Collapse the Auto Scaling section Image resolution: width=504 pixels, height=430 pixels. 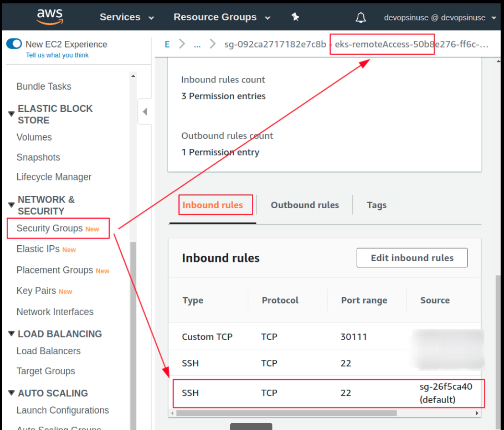(x=12, y=393)
